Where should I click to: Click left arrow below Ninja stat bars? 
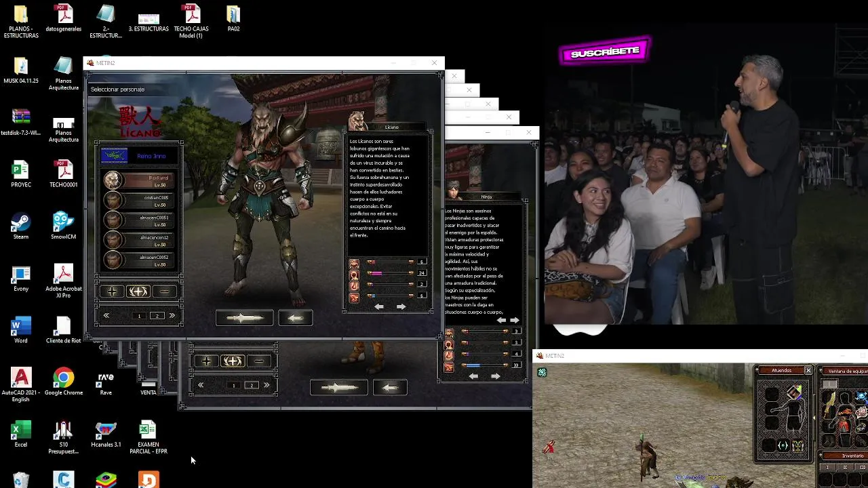(473, 376)
